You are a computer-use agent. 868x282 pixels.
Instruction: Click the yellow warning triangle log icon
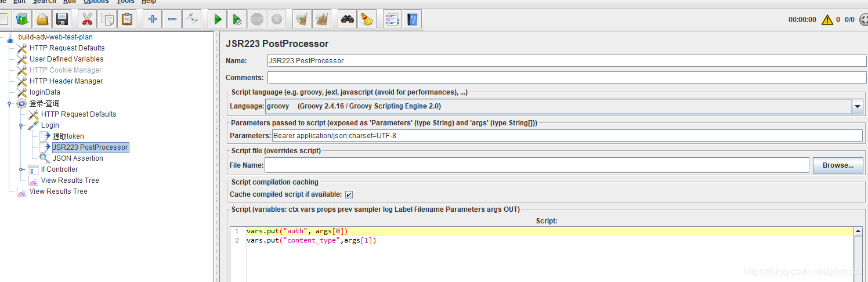coord(827,20)
